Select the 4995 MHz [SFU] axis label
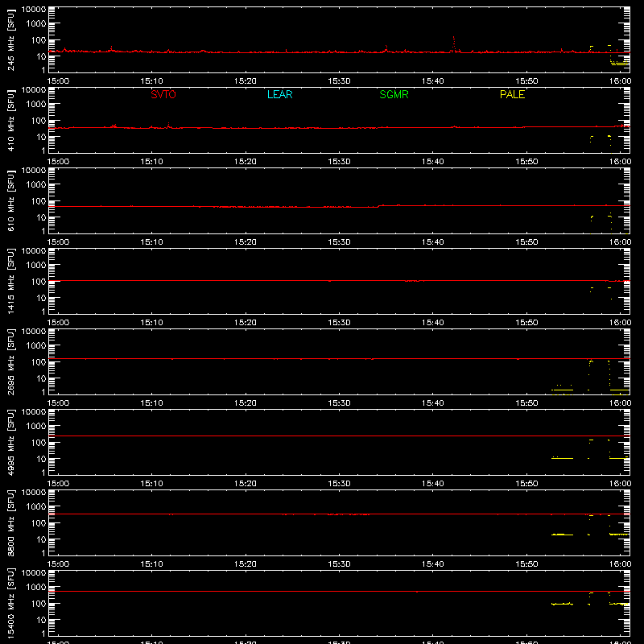644x644 pixels. (x=10, y=442)
